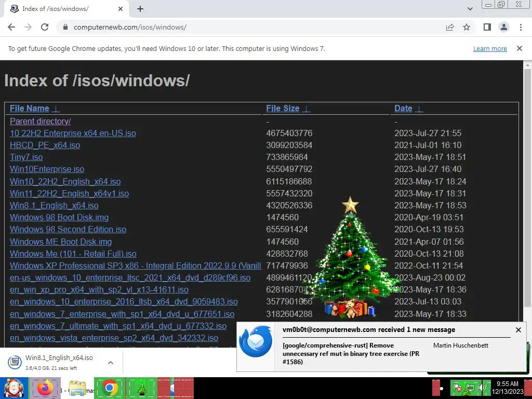Open download options chevron for Win8.1 iso

[x=110, y=363]
